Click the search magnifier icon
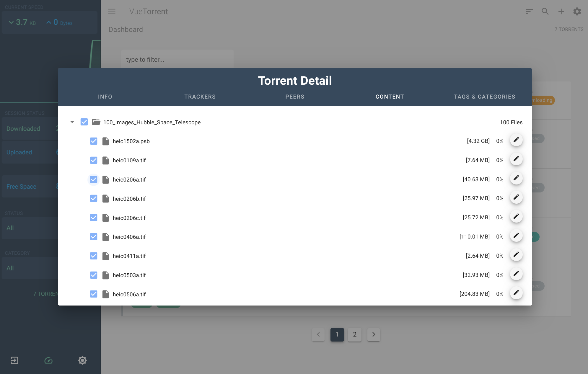The width and height of the screenshot is (588, 374). pos(545,12)
